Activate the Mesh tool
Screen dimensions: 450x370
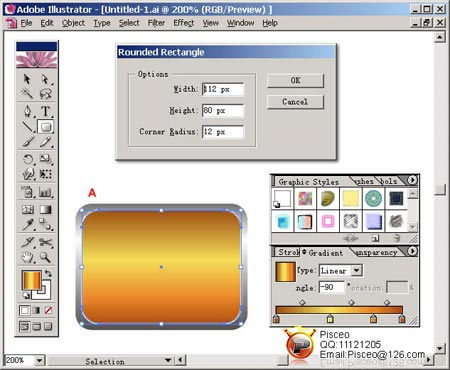click(x=27, y=209)
